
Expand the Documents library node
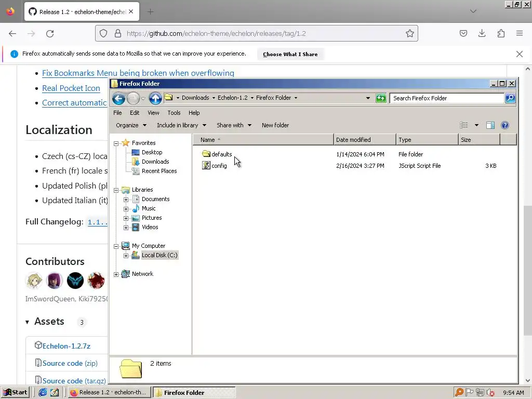click(126, 199)
